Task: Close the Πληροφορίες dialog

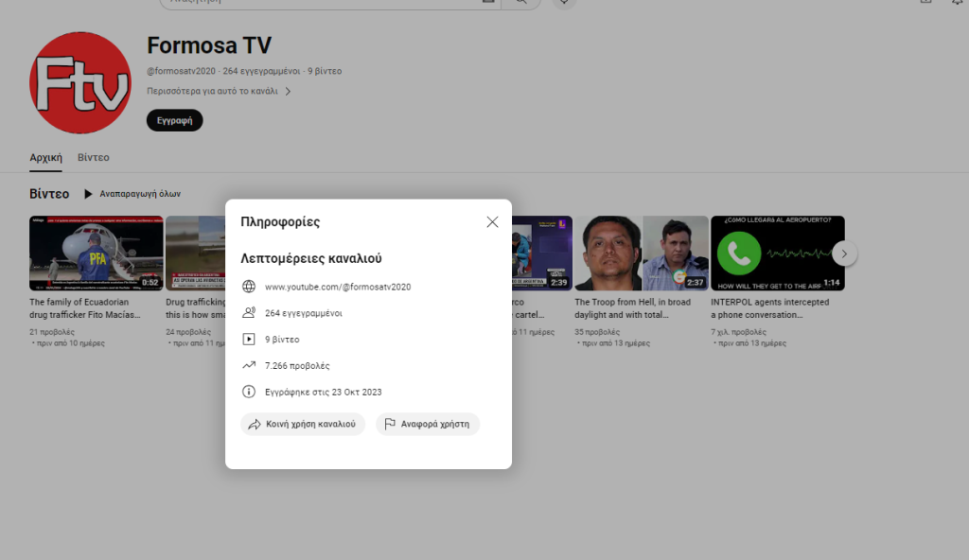Action: coord(492,222)
